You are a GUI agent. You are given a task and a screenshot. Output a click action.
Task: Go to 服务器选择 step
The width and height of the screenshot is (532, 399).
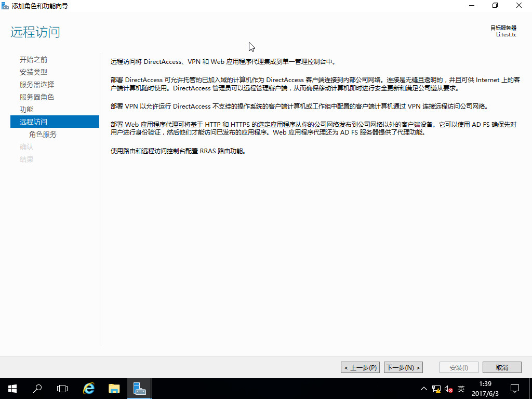click(x=37, y=85)
